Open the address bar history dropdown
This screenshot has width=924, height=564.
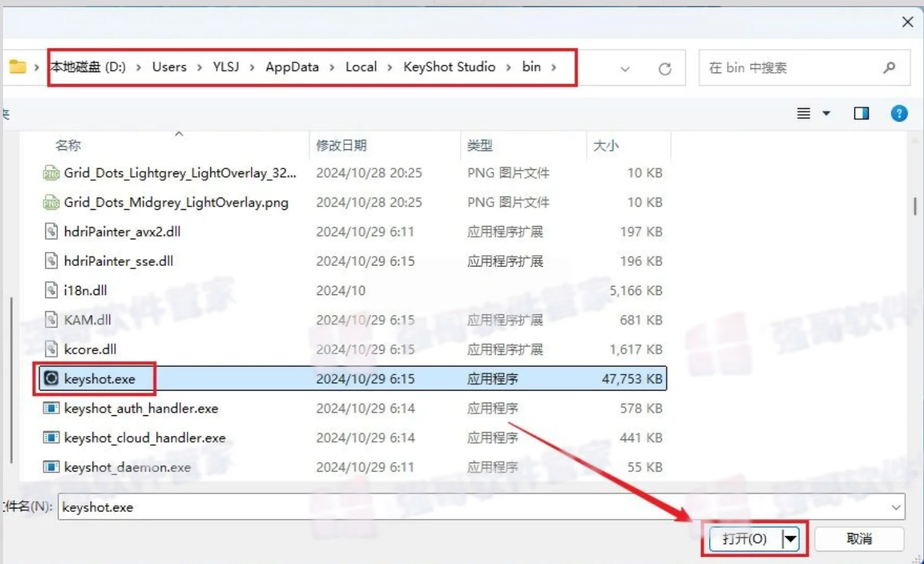625,69
